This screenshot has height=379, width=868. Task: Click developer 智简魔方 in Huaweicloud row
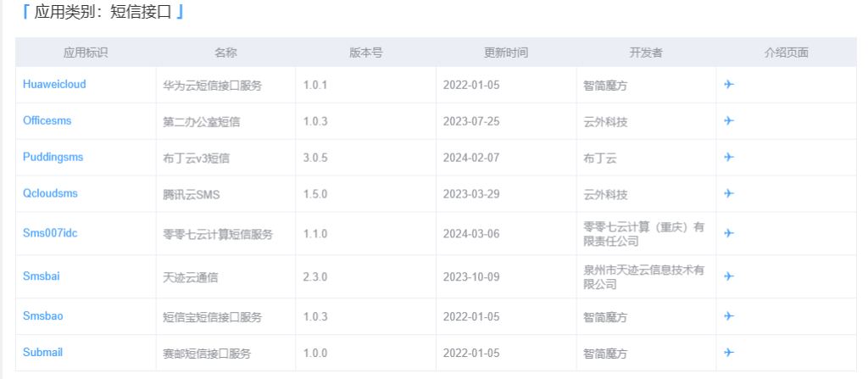(605, 86)
